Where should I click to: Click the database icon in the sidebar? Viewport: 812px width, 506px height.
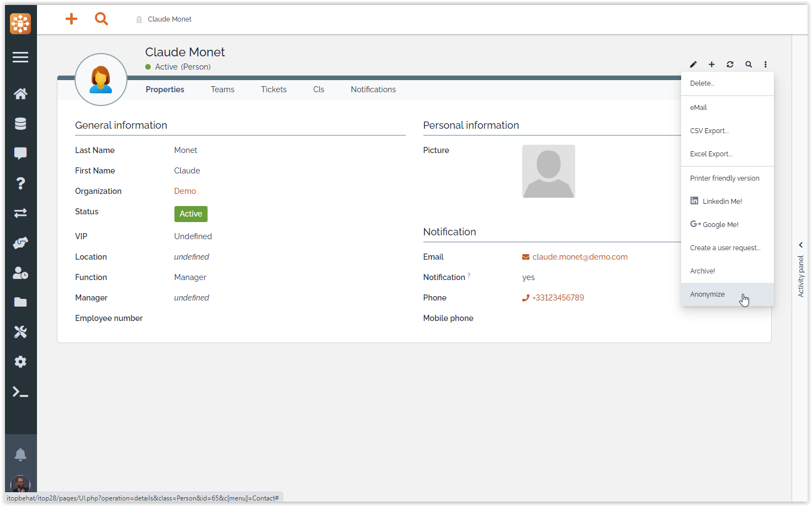coord(20,123)
